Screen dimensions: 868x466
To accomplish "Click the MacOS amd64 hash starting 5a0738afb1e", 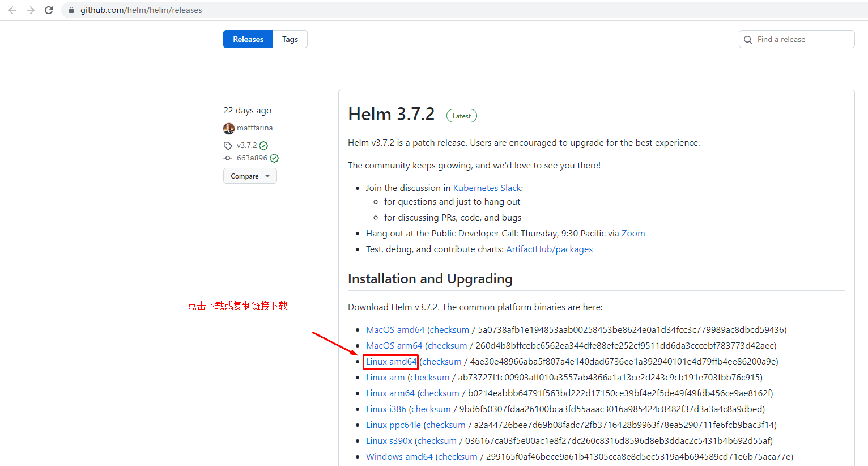I will tap(631, 330).
